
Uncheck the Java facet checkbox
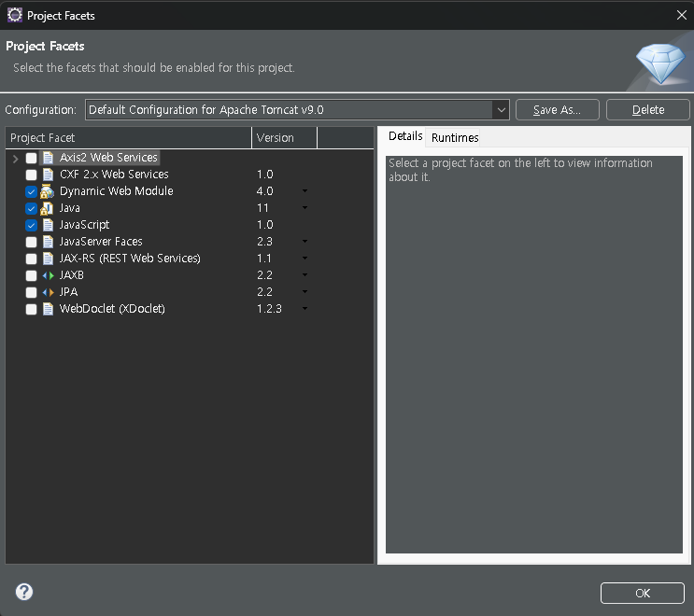31,208
